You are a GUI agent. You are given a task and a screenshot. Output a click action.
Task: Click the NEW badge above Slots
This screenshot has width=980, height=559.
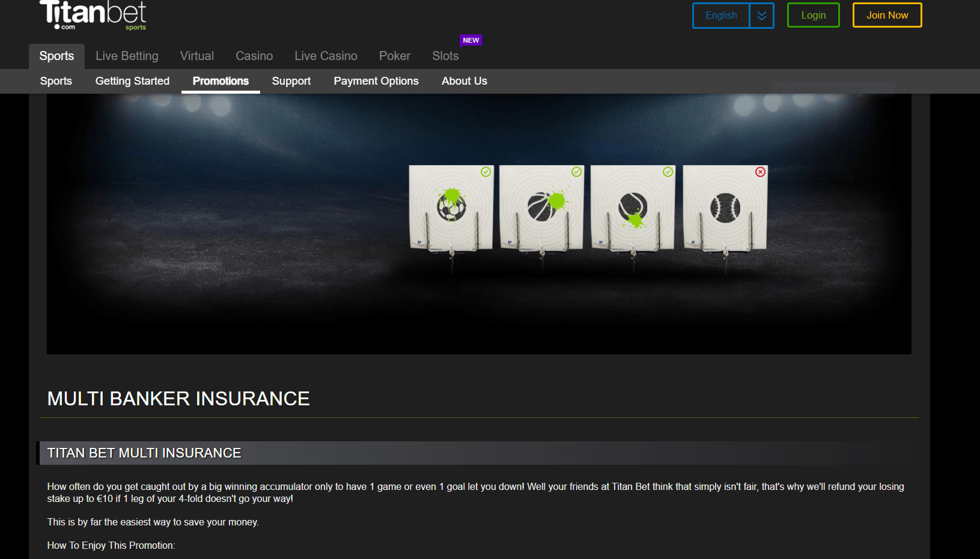click(x=471, y=40)
